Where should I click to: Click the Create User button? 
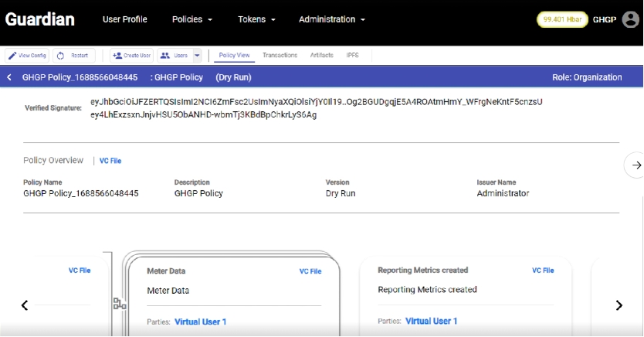(x=130, y=56)
